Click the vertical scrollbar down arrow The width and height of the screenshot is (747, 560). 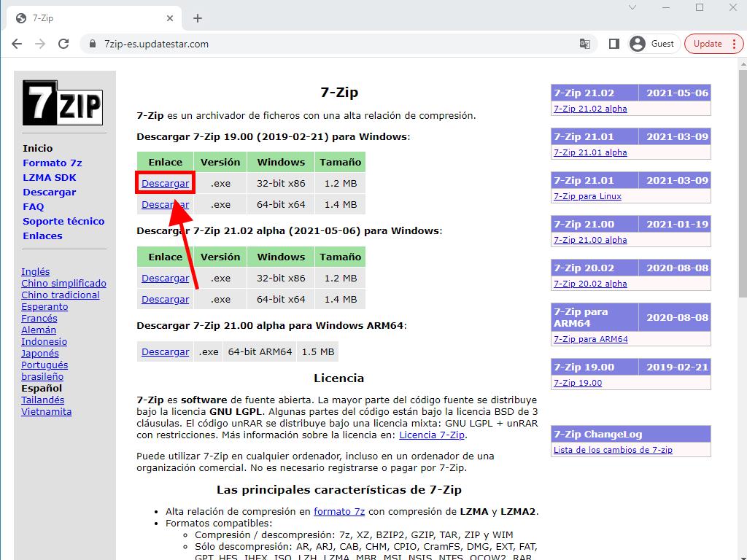tap(741, 553)
